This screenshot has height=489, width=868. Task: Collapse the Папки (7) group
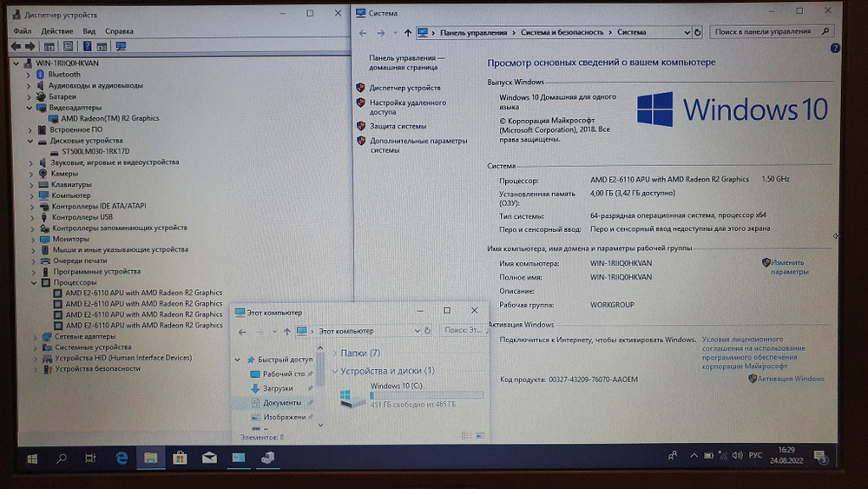(x=335, y=354)
